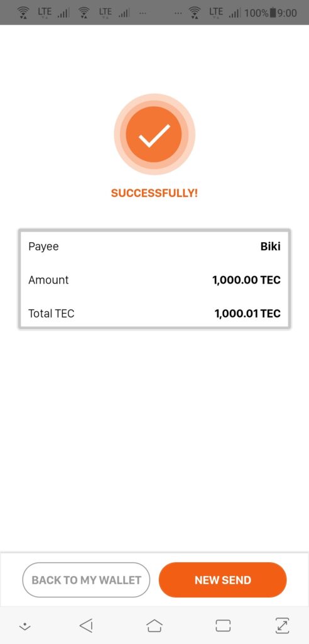The image size is (309, 644).
Task: Go to the home screen icon
Action: coord(154,626)
